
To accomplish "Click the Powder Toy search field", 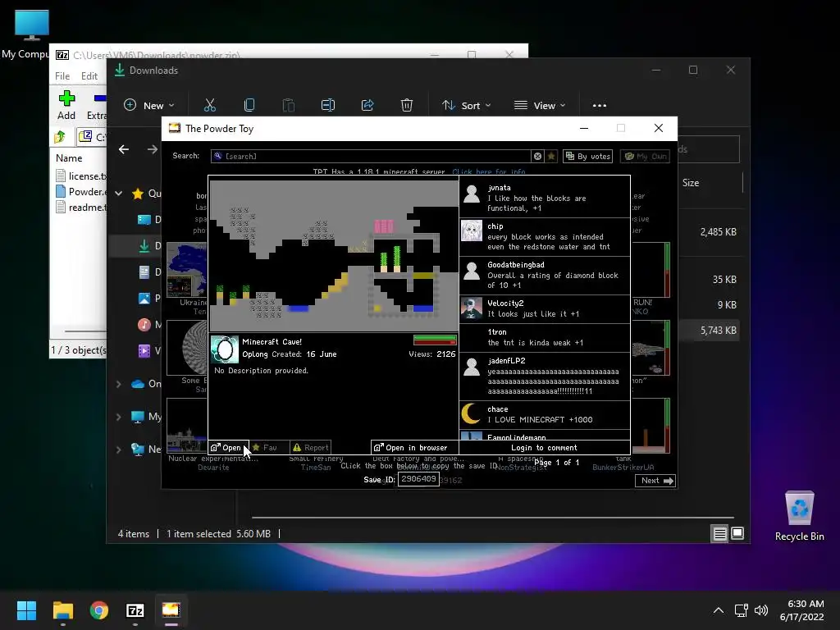I will click(x=371, y=156).
